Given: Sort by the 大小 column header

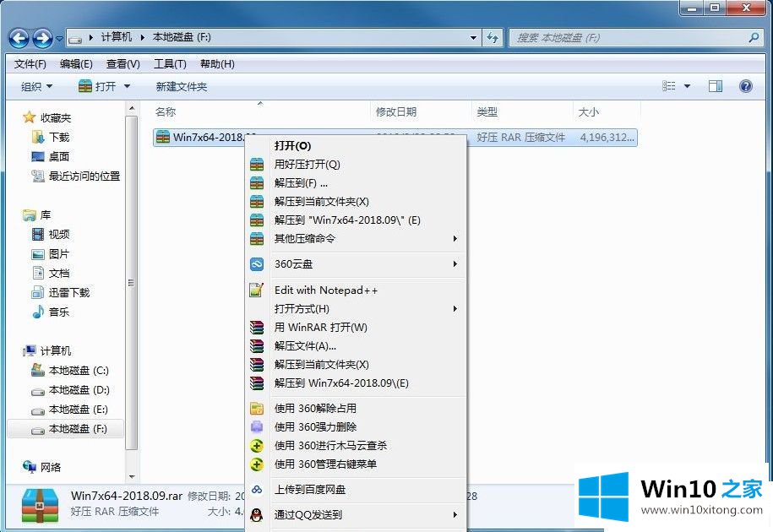Looking at the screenshot, I should (x=607, y=111).
